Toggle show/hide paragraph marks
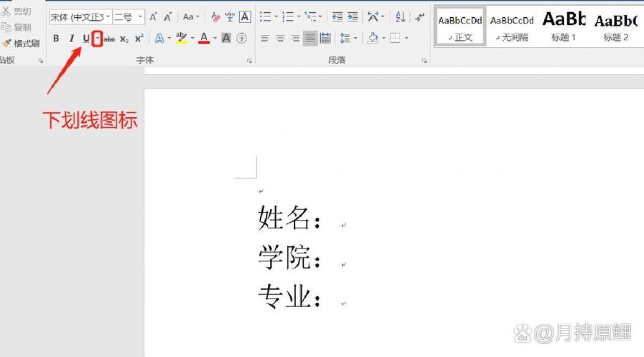Screen dimensions: 644x357 click(420, 17)
